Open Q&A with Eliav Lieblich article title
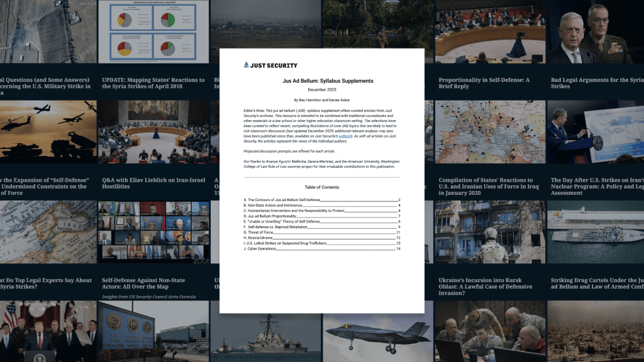The image size is (644, 362). point(153,183)
